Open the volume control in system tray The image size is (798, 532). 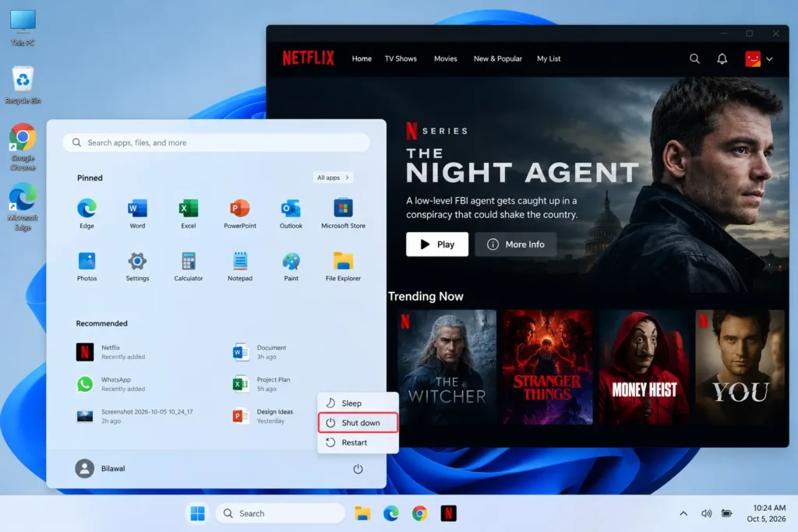706,513
